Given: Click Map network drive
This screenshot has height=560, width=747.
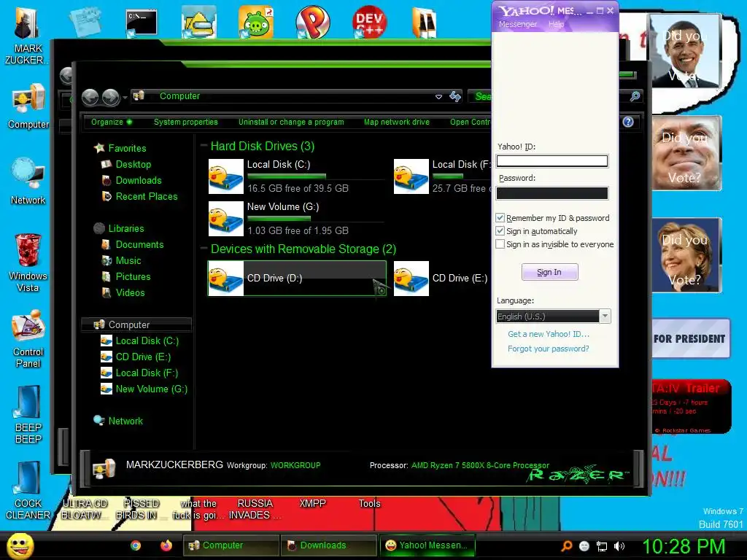Looking at the screenshot, I should 396,122.
